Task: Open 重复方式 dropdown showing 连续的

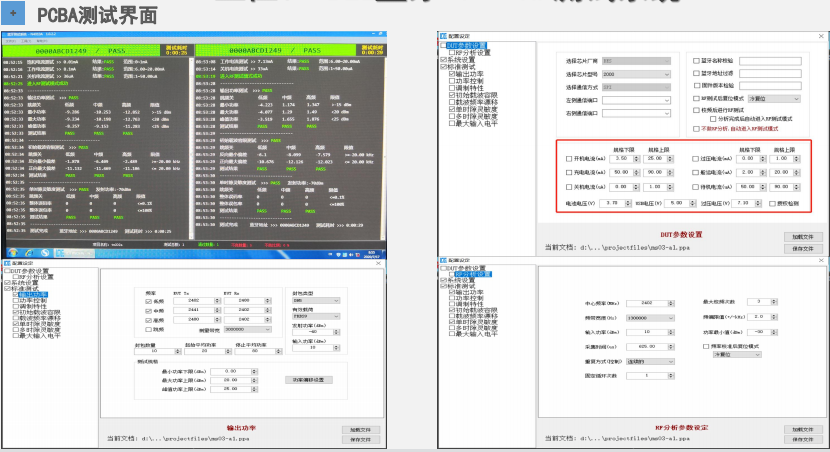Action: coord(650,361)
